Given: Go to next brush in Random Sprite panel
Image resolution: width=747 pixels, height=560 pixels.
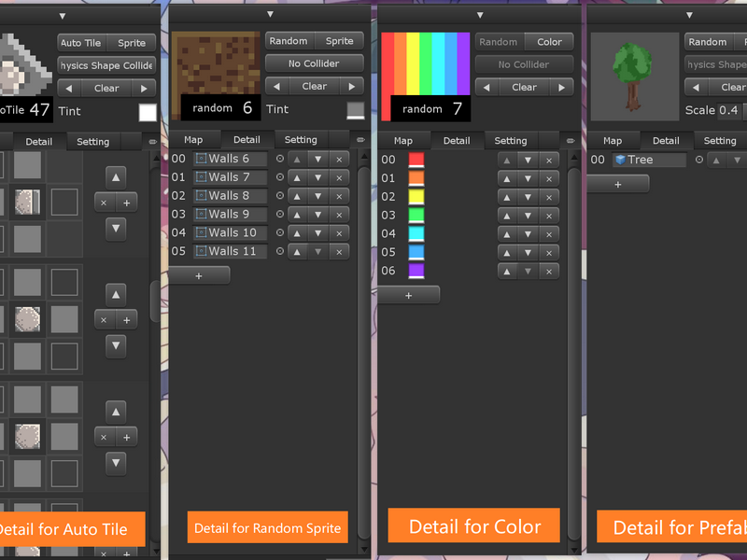Looking at the screenshot, I should (x=352, y=87).
